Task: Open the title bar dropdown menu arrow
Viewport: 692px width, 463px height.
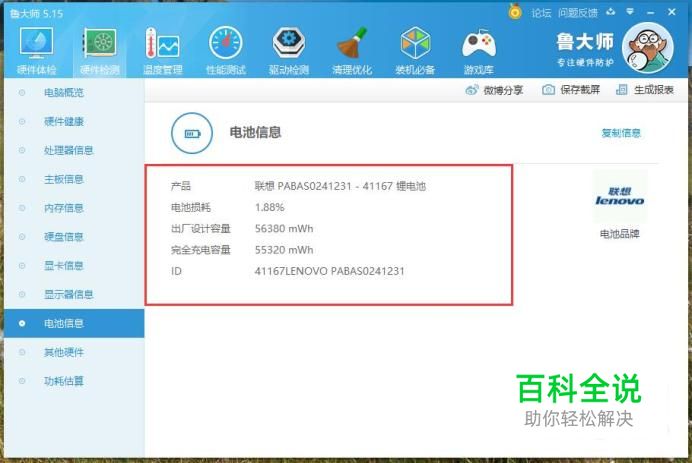Action: pyautogui.click(x=630, y=12)
